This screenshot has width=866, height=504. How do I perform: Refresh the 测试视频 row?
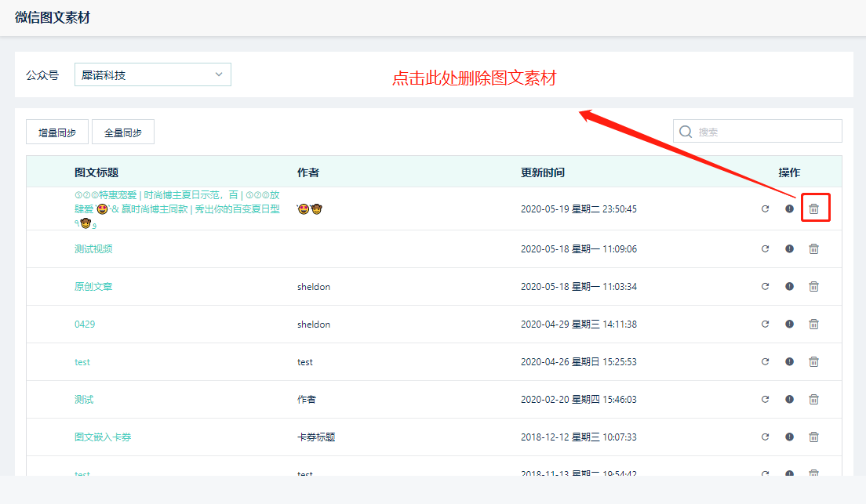point(765,249)
